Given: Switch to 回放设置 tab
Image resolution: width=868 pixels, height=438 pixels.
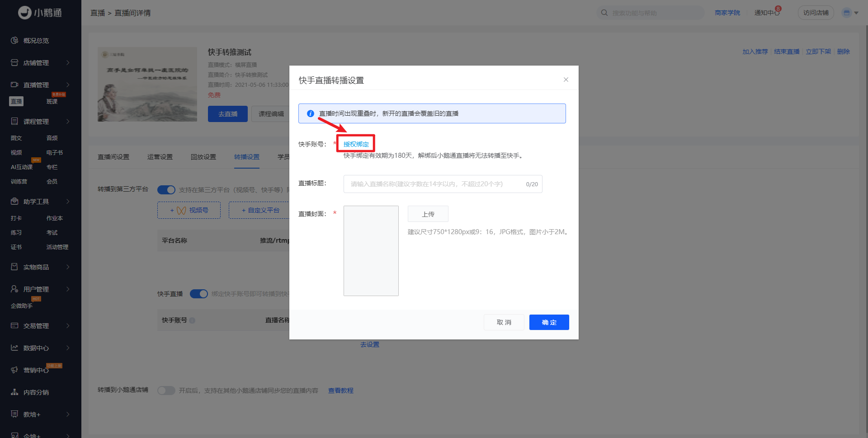Looking at the screenshot, I should (203, 157).
